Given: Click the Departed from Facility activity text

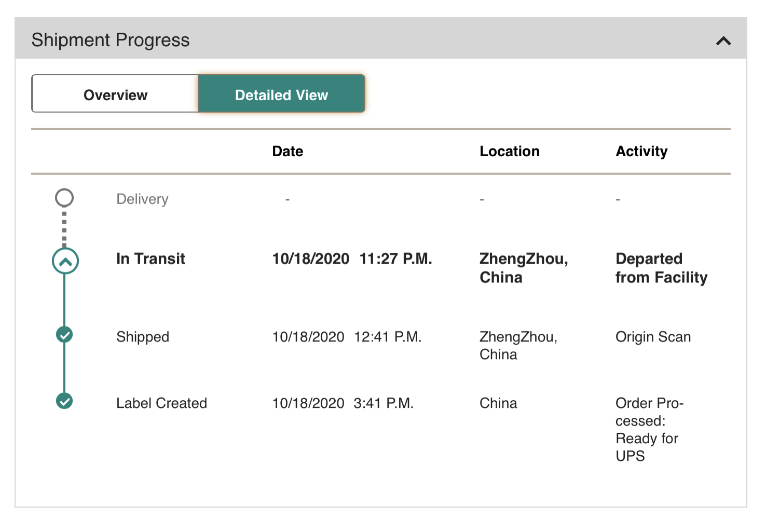Looking at the screenshot, I should pyautogui.click(x=661, y=268).
